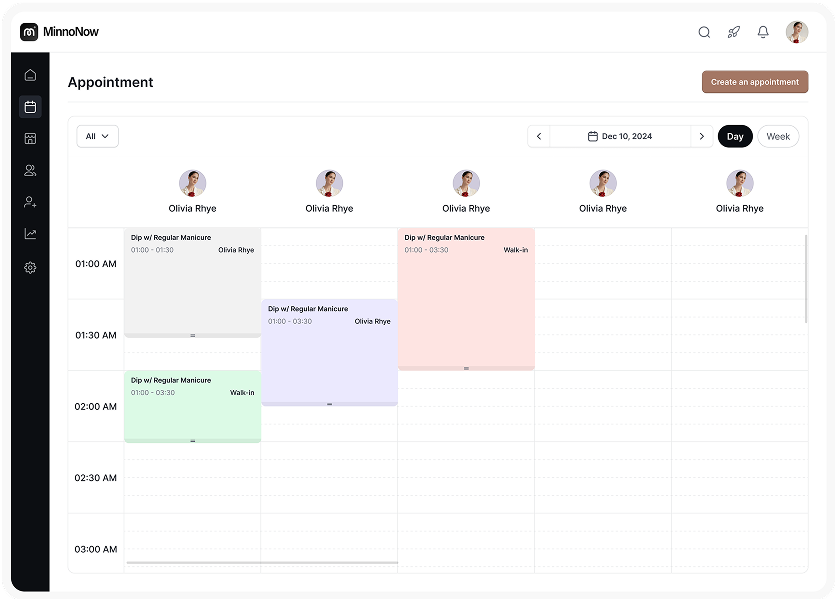
Task: Expand the All filter dropdown
Action: pos(98,136)
